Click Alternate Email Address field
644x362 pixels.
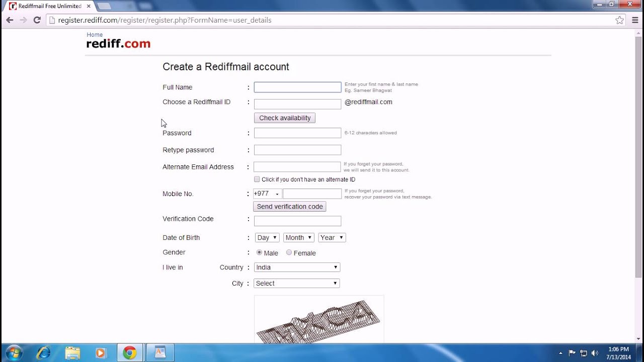click(x=297, y=167)
